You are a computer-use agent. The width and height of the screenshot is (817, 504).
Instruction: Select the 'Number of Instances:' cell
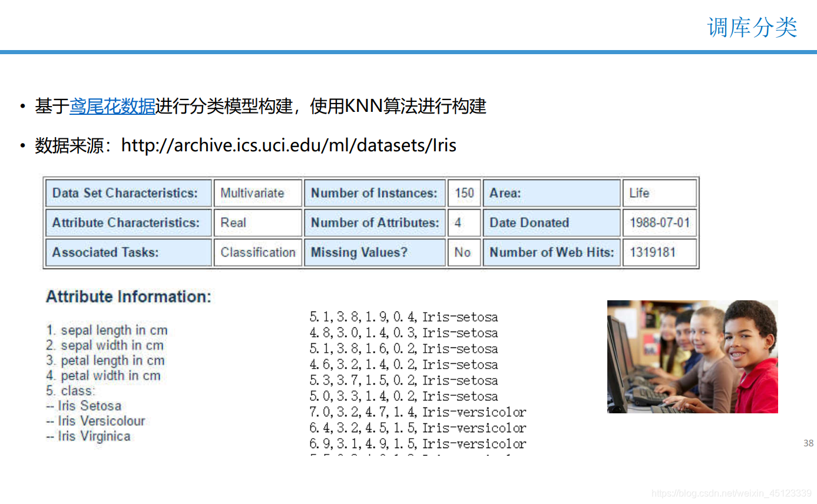[375, 193]
